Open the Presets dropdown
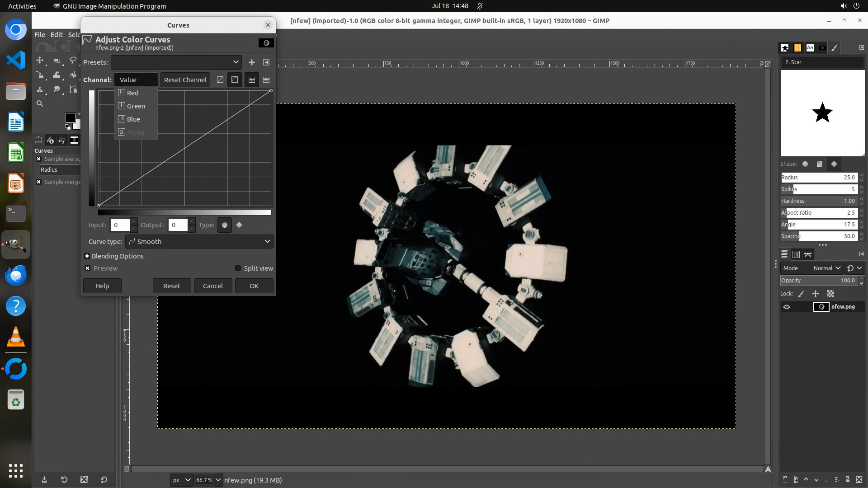 point(176,62)
